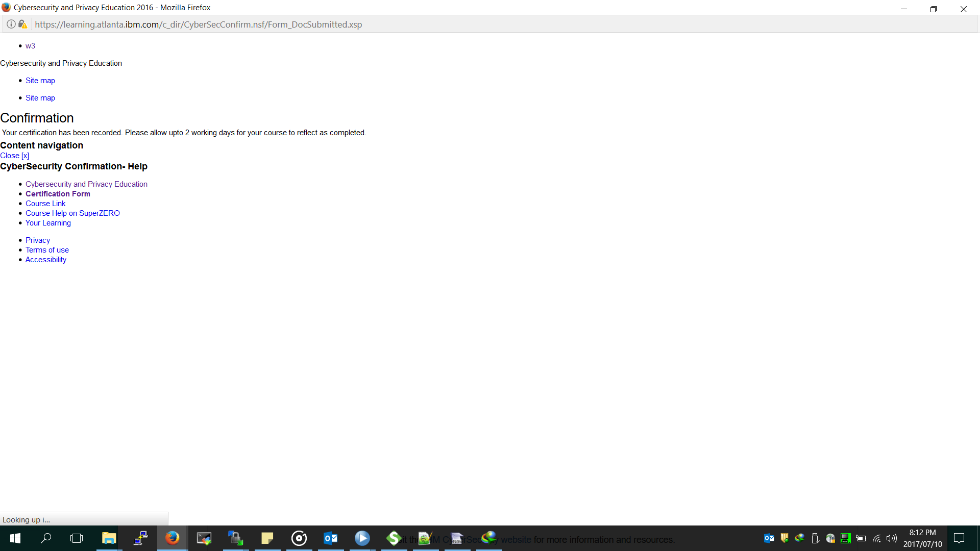Click the Content navigation heading

[x=41, y=145]
